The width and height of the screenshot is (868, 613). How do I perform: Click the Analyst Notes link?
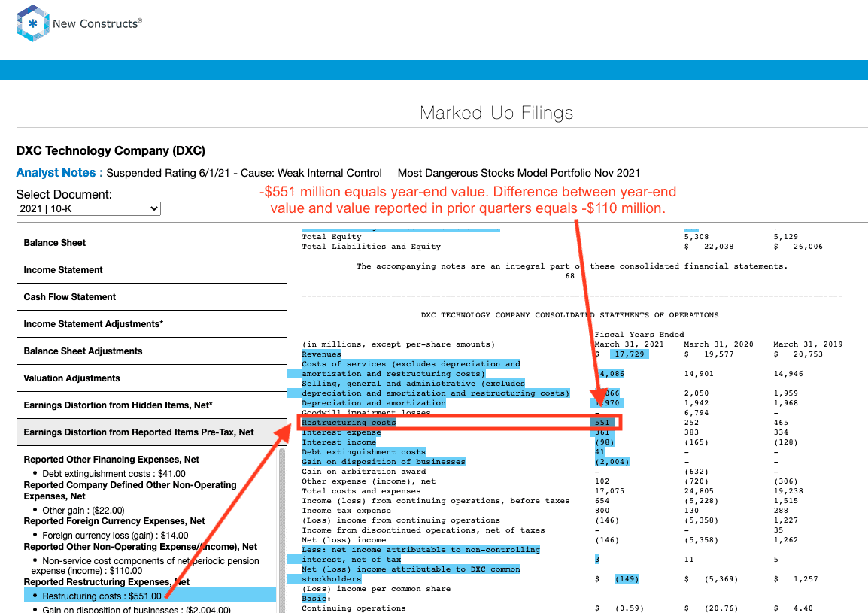[59, 173]
